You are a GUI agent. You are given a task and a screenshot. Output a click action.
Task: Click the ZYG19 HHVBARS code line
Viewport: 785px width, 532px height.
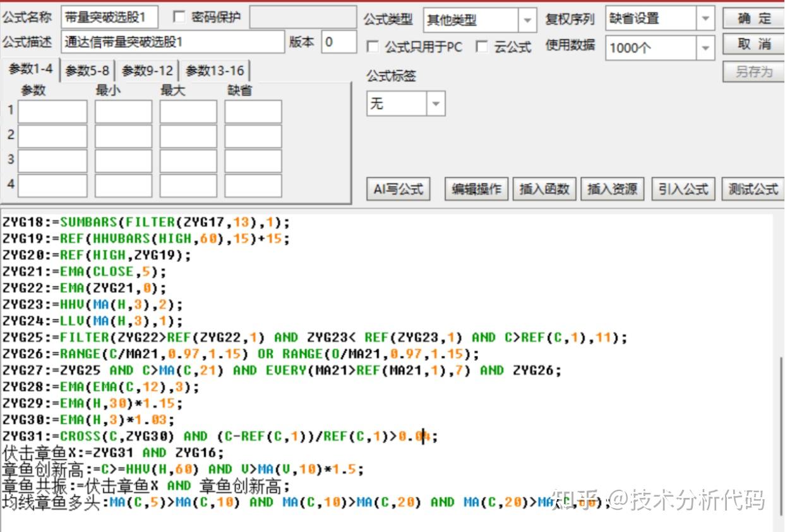click(x=147, y=239)
